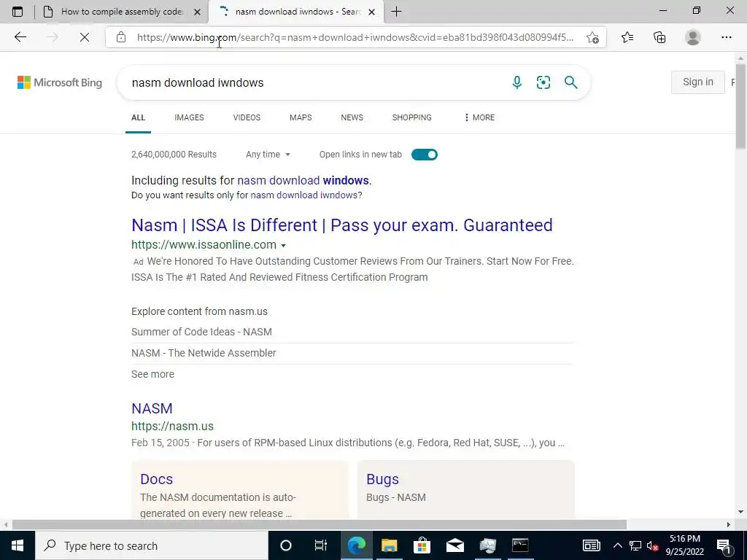Screen dimensions: 747x560
Task: Open network status in system tray
Action: [635, 545]
